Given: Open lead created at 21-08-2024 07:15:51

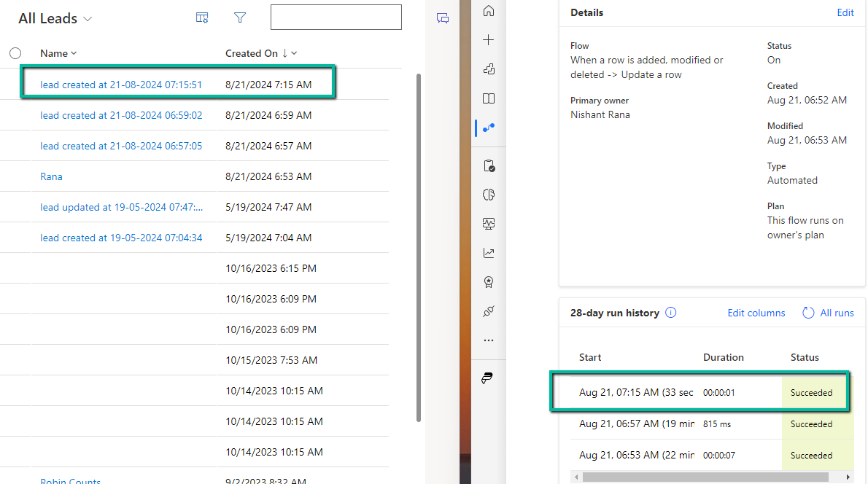Looking at the screenshot, I should [121, 85].
